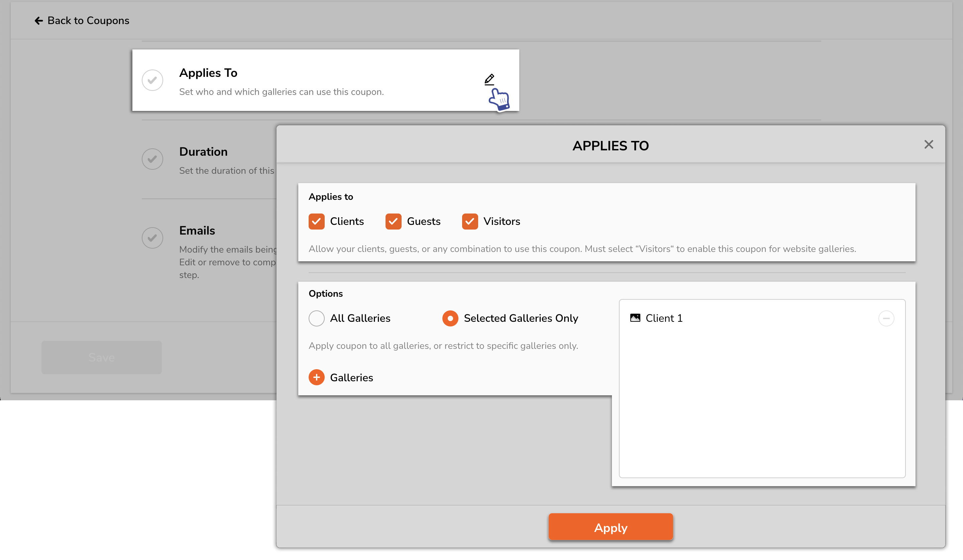Screen dimensions: 963x560
Task: Toggle the Clients checkbox off
Action: click(x=317, y=221)
